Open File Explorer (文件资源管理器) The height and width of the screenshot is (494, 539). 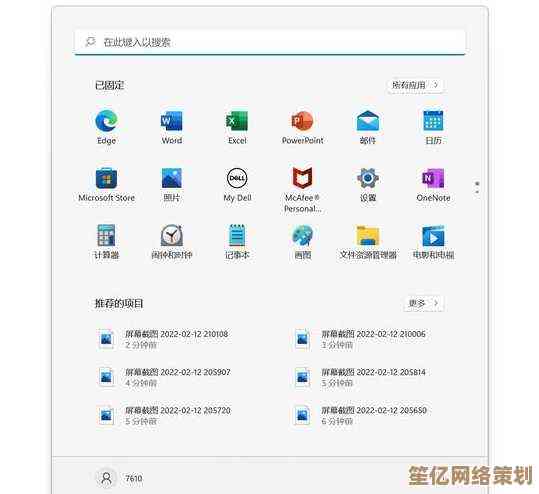368,241
